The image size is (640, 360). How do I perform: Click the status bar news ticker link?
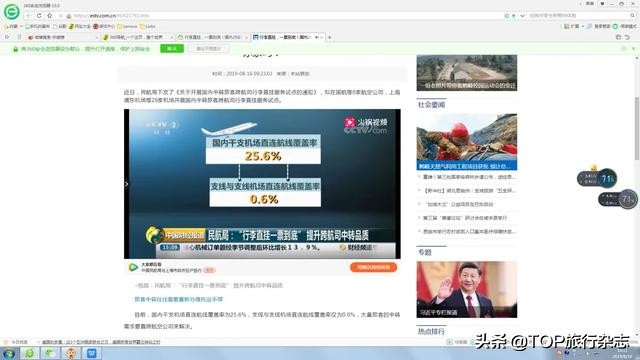click(x=101, y=342)
